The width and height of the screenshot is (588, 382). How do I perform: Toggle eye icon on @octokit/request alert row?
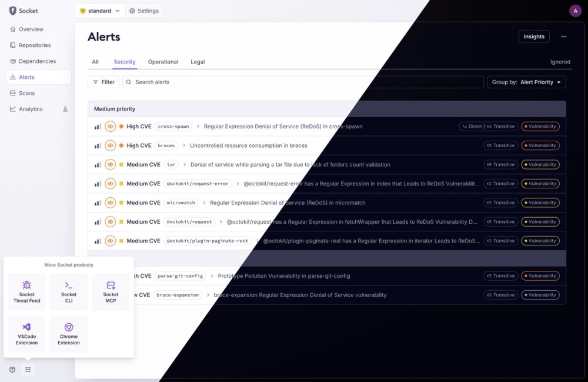pyautogui.click(x=111, y=222)
